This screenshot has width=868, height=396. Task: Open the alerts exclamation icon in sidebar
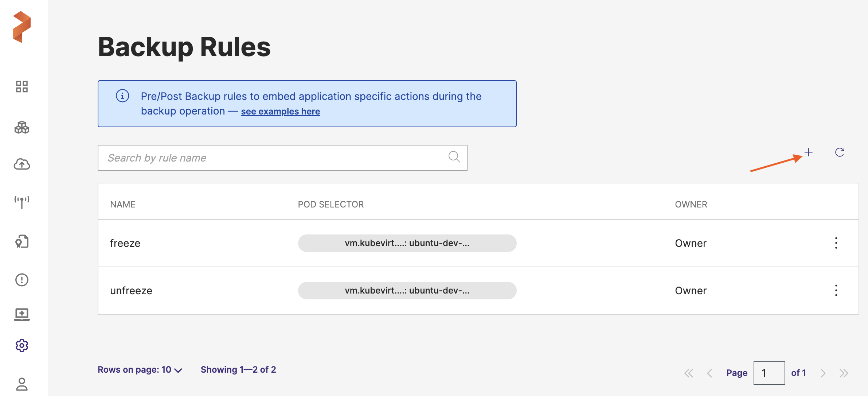(x=22, y=280)
